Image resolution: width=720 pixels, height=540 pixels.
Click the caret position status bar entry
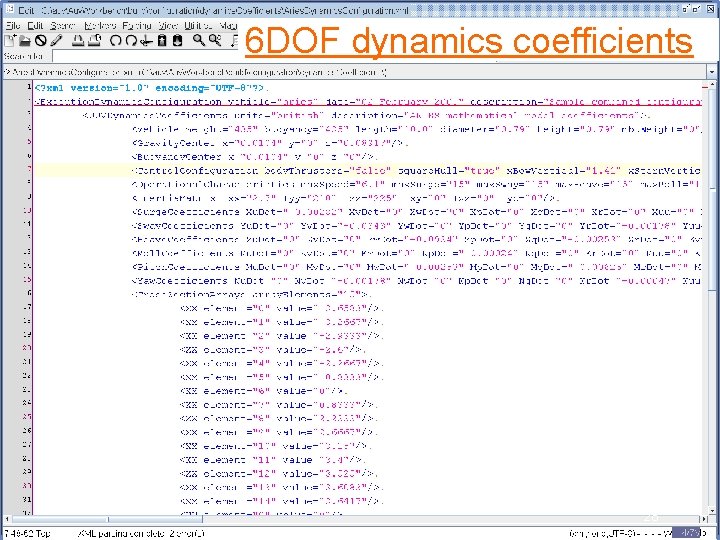point(27,534)
